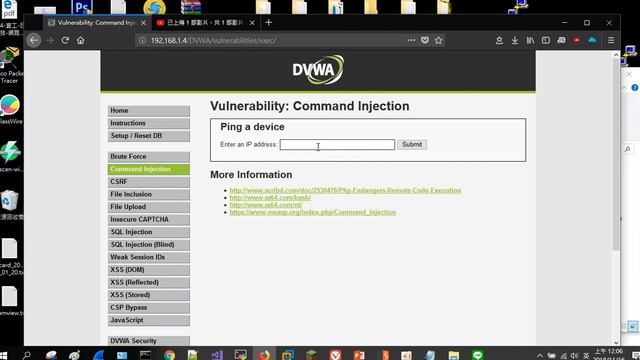This screenshot has height=360, width=640.
Task: Open the Insecure CAPTCHA page
Action: pyautogui.click(x=149, y=220)
